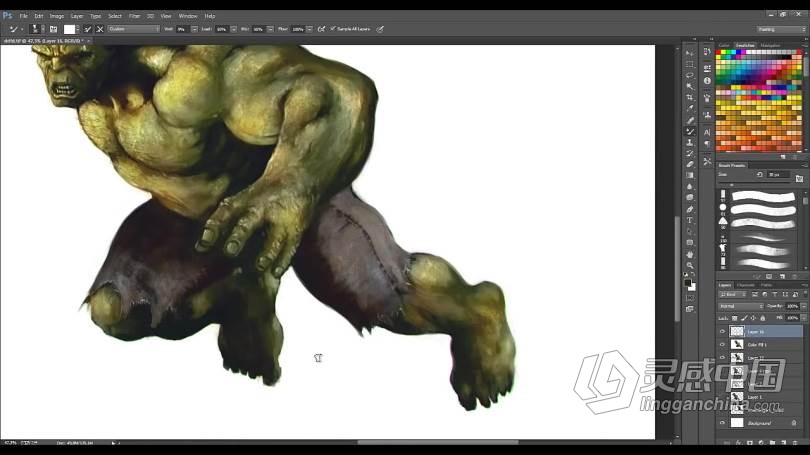Toggle the Brush panel icon in options bar
Viewport: 810px width, 455px height.
tap(53, 29)
